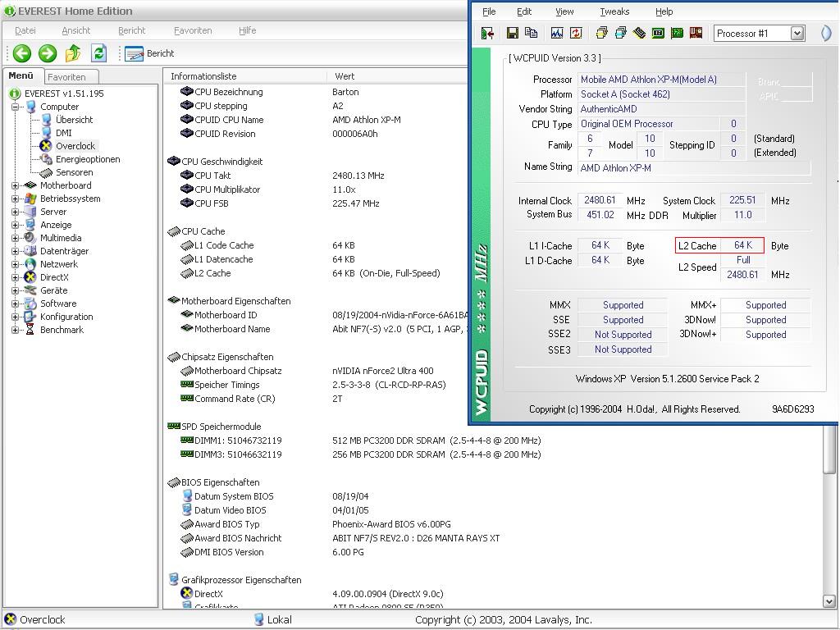Expand the Netzwerk tree node
This screenshot has width=840, height=630.
15,264
